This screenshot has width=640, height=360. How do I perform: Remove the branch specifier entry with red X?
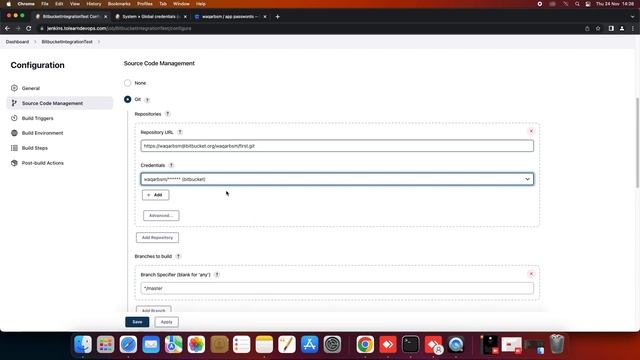coord(531,274)
